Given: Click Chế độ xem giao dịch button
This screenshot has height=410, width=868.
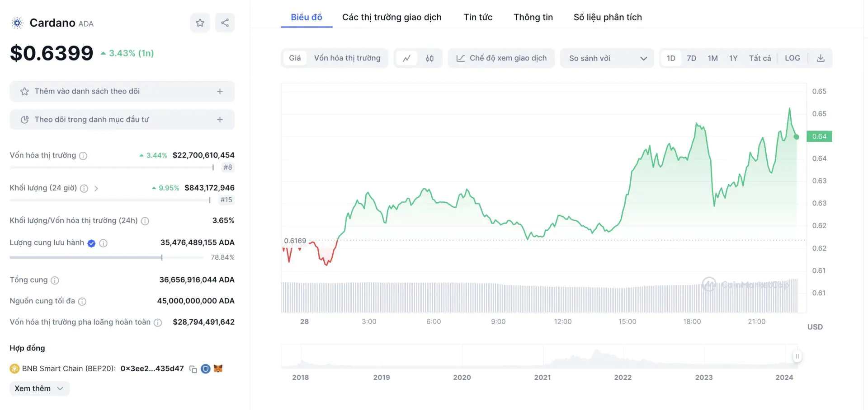Looking at the screenshot, I should (x=501, y=58).
